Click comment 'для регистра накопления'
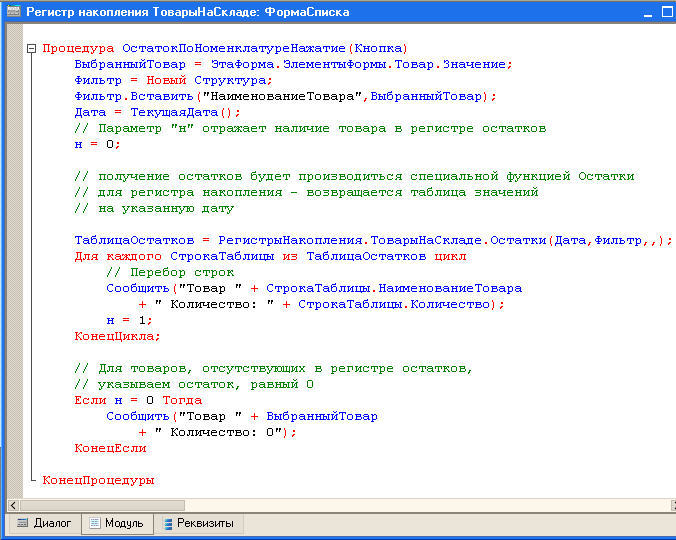 point(306,192)
